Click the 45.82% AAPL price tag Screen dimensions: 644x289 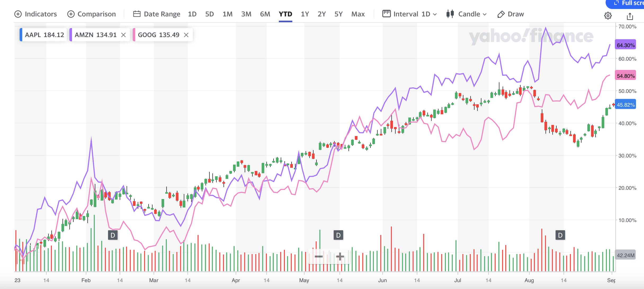tap(625, 105)
